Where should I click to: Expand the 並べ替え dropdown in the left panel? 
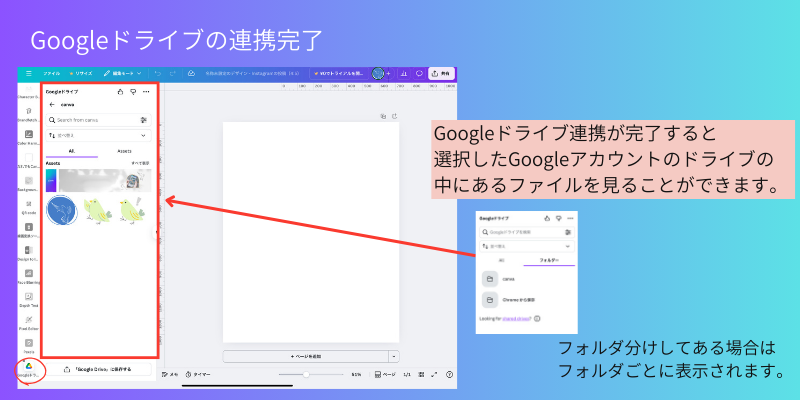coord(98,136)
